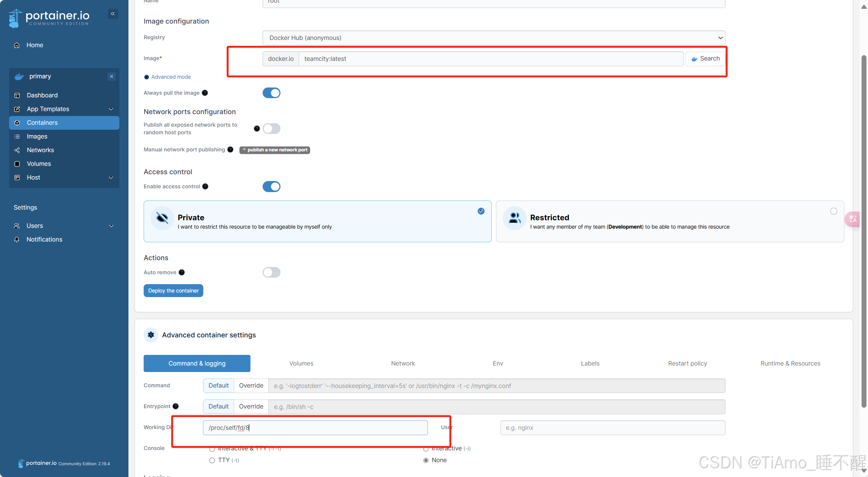868x477 pixels.
Task: Click the Dashboard sidebar icon
Action: (17, 95)
